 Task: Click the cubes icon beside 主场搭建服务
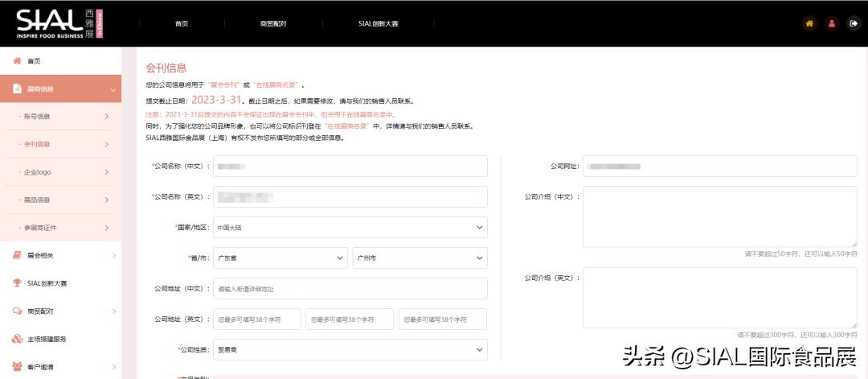pyautogui.click(x=17, y=339)
